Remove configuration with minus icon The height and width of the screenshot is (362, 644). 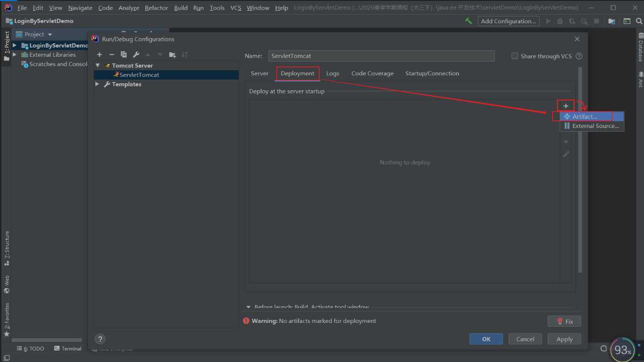click(112, 54)
